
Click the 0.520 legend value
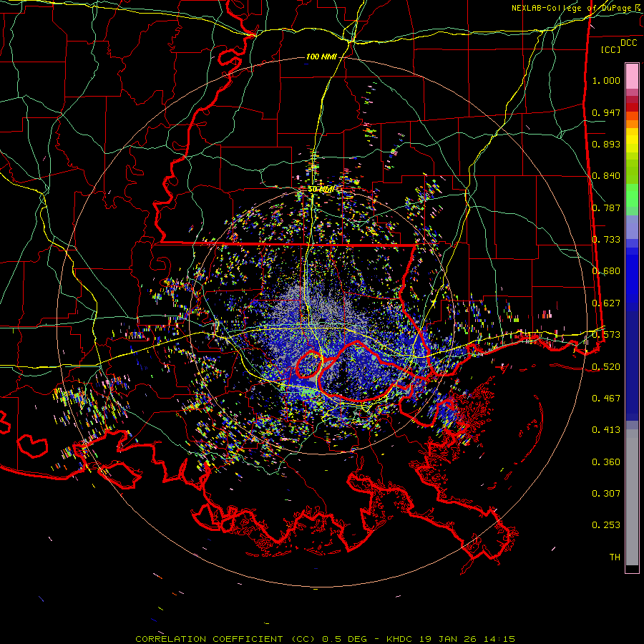pyautogui.click(x=606, y=366)
